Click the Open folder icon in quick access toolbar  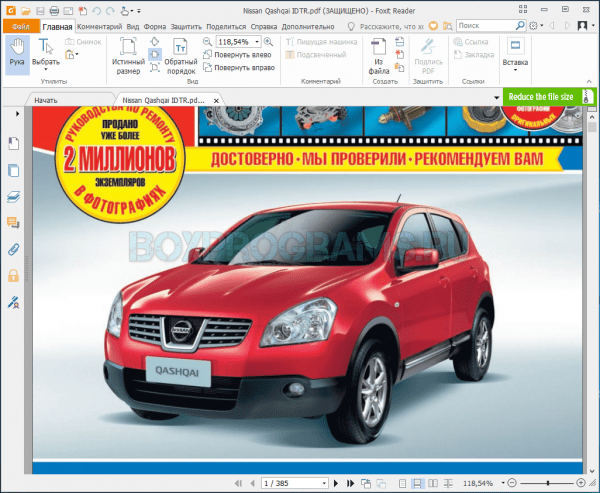pyautogui.click(x=26, y=11)
